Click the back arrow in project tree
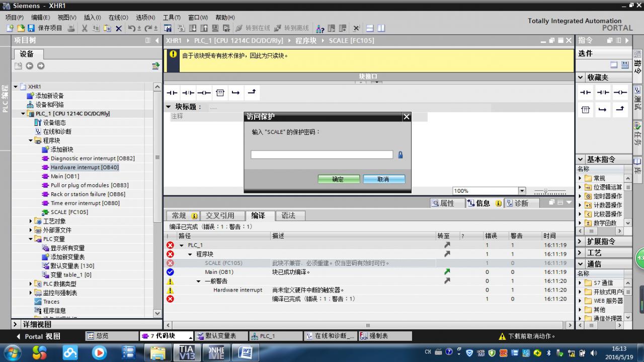644x362 pixels. 29,66
